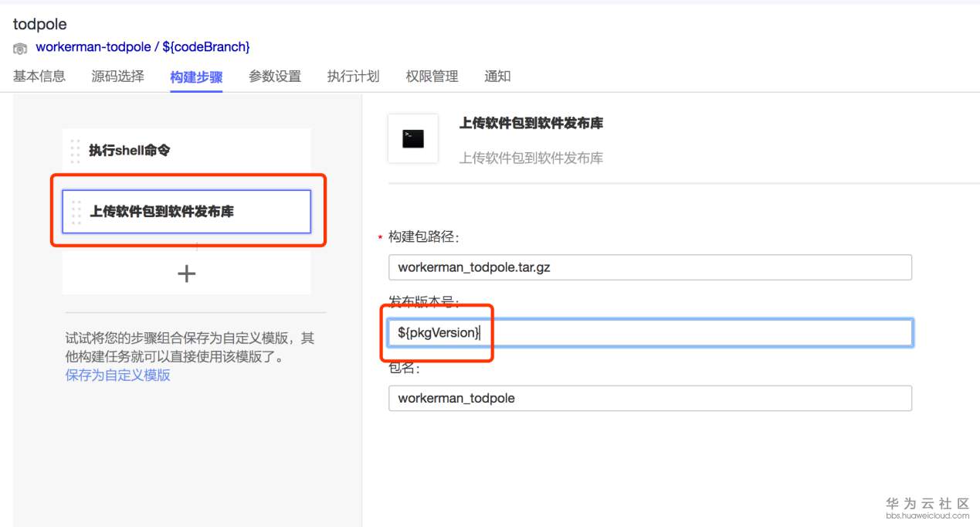This screenshot has width=980, height=527.
Task: Select the 源码选择 tab
Action: coord(118,76)
